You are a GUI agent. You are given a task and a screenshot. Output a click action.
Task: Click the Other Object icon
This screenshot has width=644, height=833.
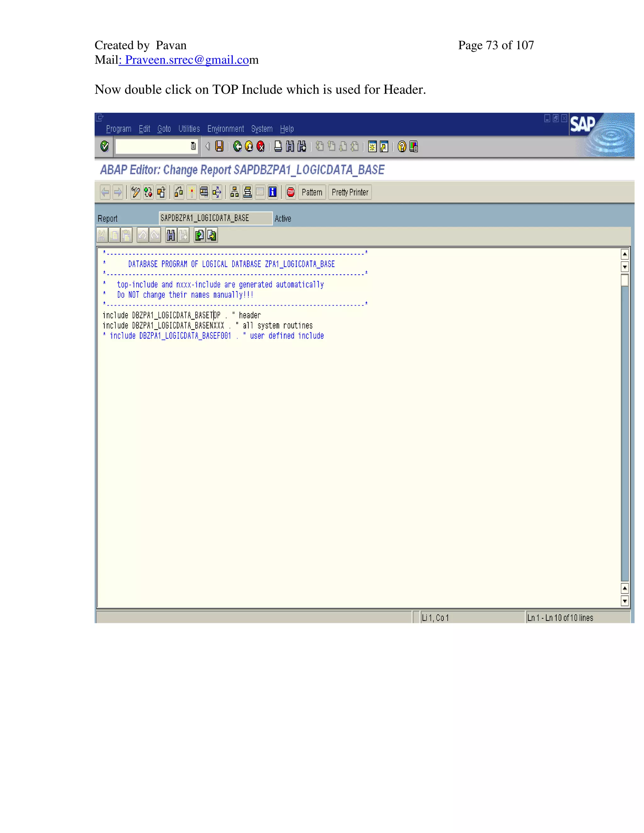pos(161,192)
